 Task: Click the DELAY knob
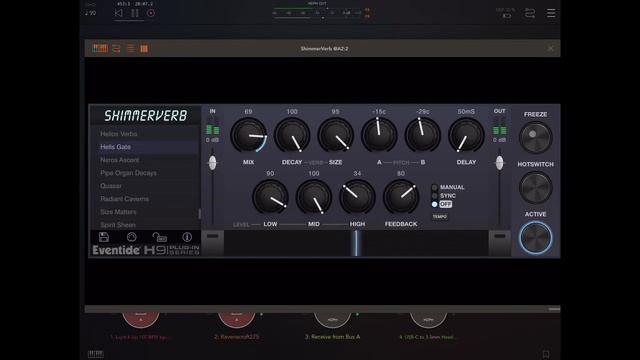(466, 135)
